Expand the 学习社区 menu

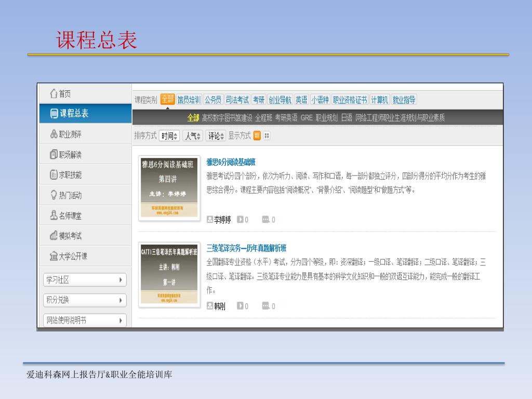tap(85, 280)
